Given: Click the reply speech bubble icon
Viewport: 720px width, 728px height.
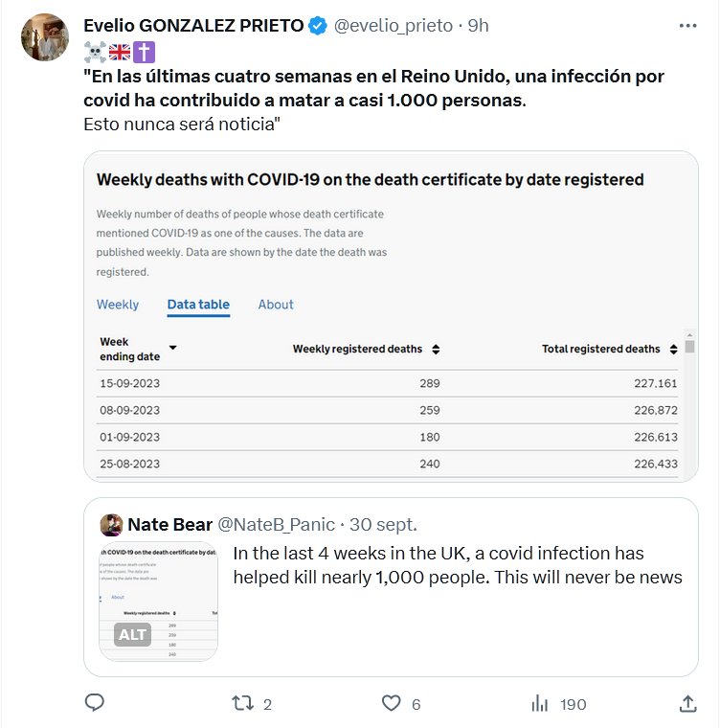Looking at the screenshot, I should pyautogui.click(x=94, y=703).
